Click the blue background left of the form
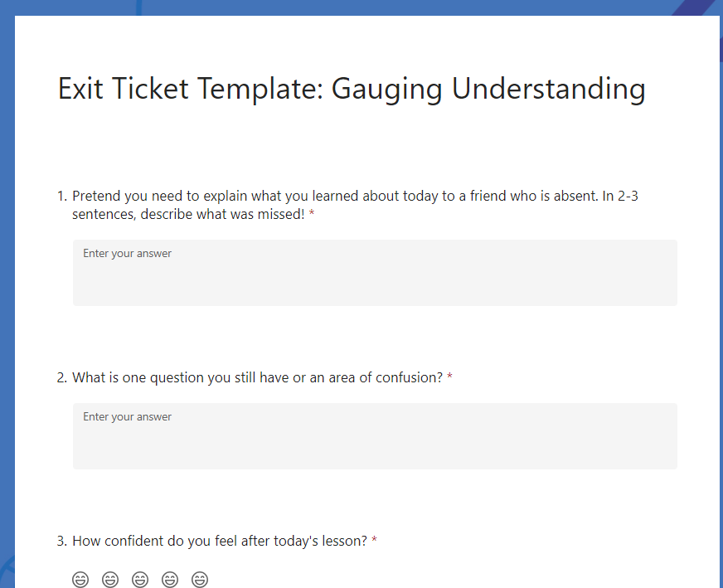Image resolution: width=723 pixels, height=588 pixels. [x=7, y=295]
